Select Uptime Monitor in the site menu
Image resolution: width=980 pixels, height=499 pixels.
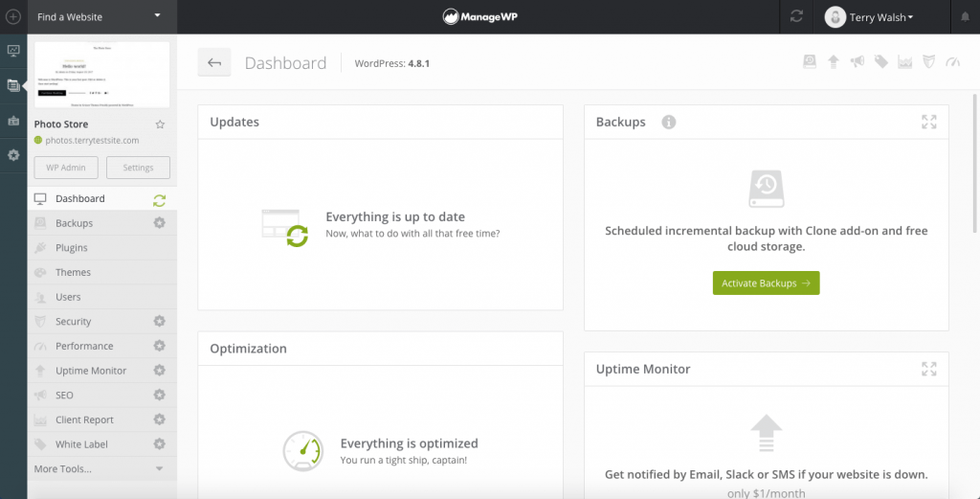(x=101, y=371)
